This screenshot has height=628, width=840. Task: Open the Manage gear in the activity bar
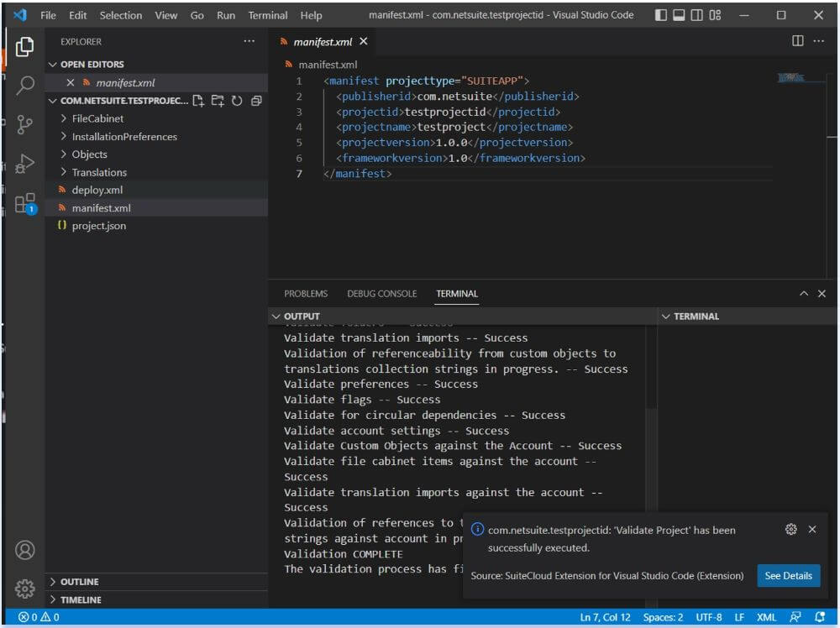point(24,588)
